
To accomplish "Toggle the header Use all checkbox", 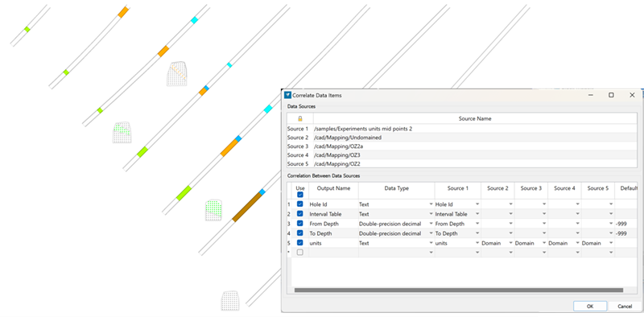I will tap(299, 195).
